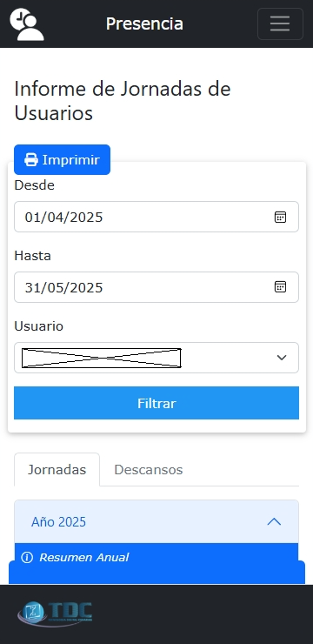
Task: Click the info icon beside Resumen Anual
Action: pyautogui.click(x=27, y=557)
